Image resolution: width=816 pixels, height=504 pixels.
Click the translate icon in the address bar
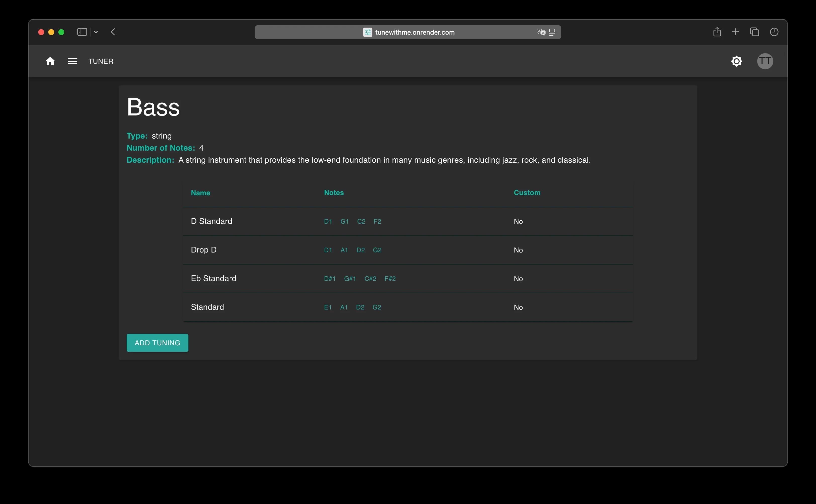[x=540, y=32]
